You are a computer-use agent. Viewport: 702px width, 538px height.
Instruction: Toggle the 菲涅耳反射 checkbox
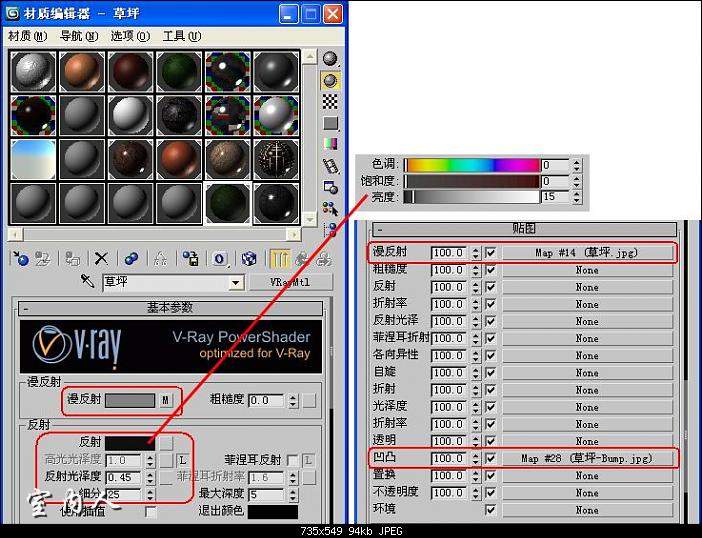coord(293,460)
